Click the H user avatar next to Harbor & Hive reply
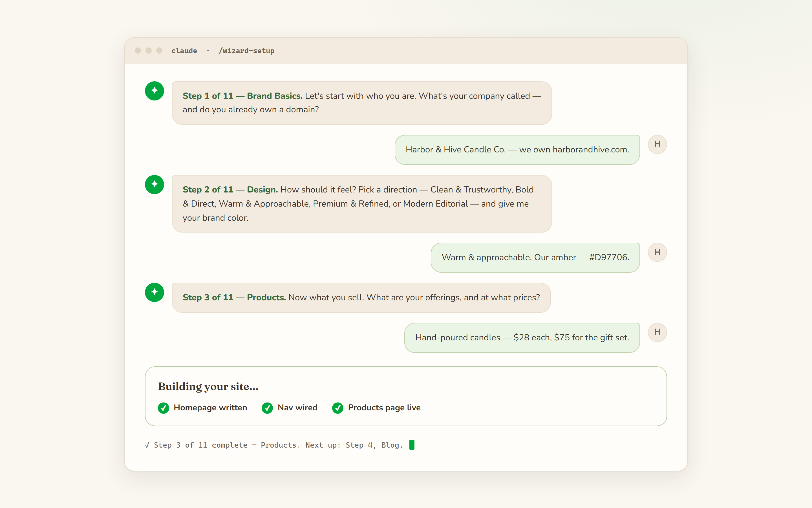 [657, 144]
